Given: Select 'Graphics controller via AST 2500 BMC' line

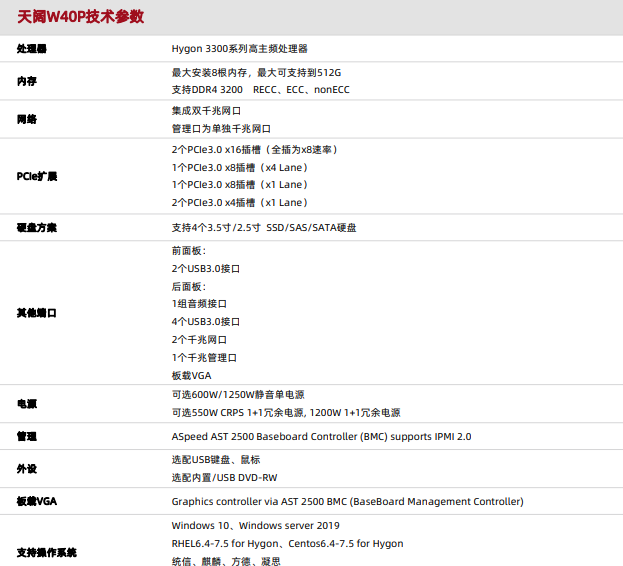Looking at the screenshot, I should [348, 502].
